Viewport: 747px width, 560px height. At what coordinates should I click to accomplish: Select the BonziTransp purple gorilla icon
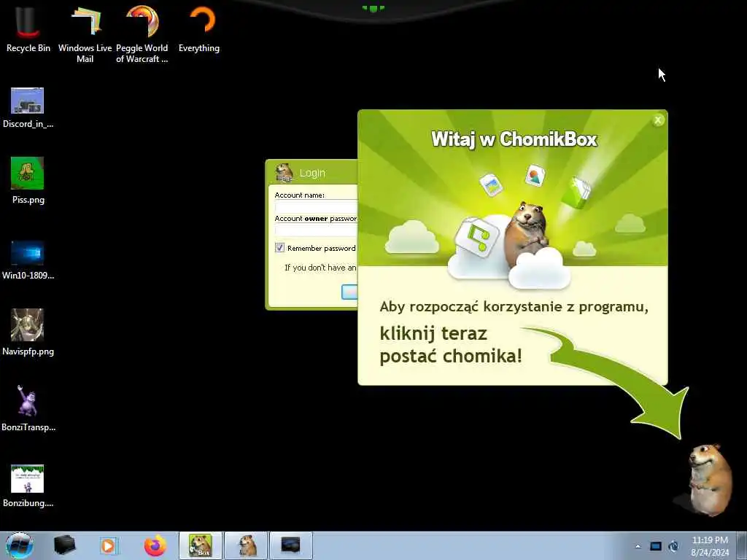(28, 408)
